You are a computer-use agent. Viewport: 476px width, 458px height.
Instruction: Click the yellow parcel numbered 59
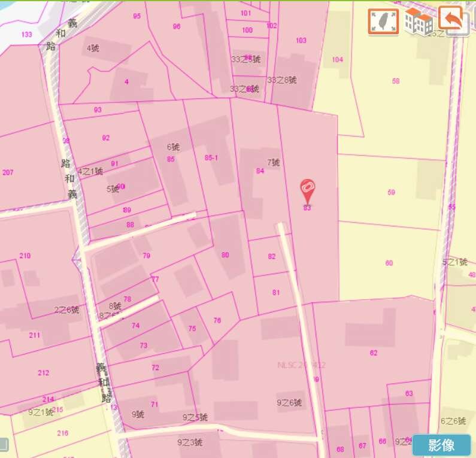click(391, 192)
